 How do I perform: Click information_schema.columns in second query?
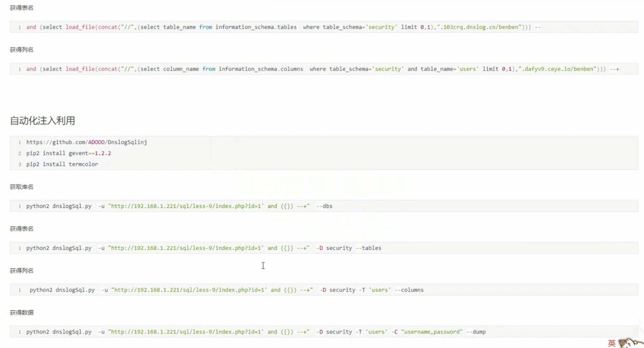coord(261,69)
